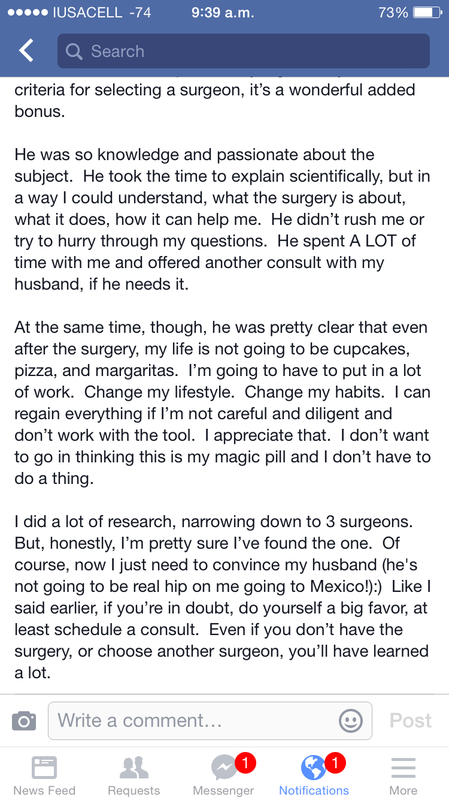Tap the Notifications globe icon
The height and width of the screenshot is (800, 449).
click(x=313, y=768)
